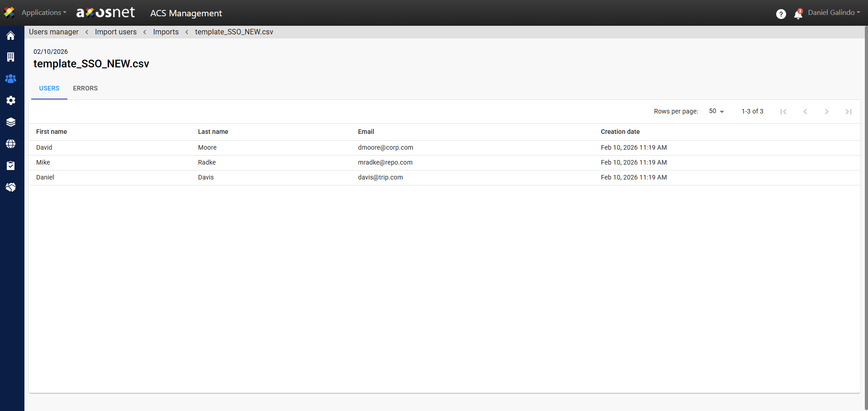Select the USERS tab
This screenshot has width=868, height=411.
pyautogui.click(x=49, y=88)
